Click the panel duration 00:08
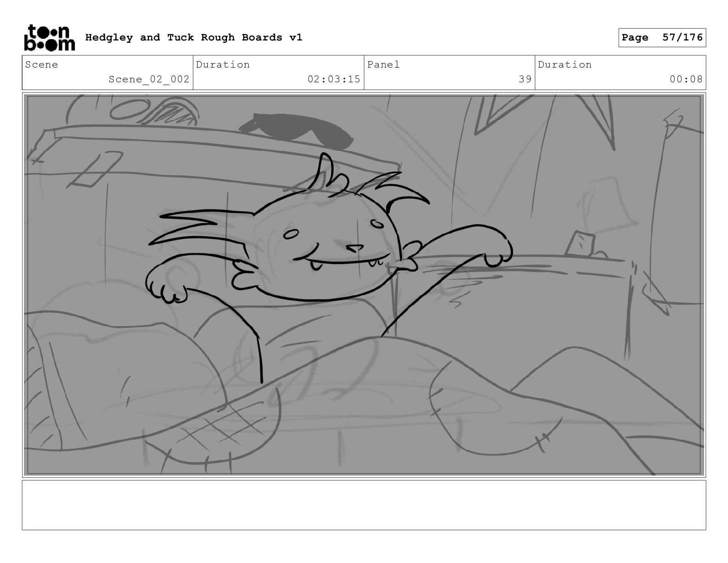Screen dimensions: 728x563 pos(686,79)
